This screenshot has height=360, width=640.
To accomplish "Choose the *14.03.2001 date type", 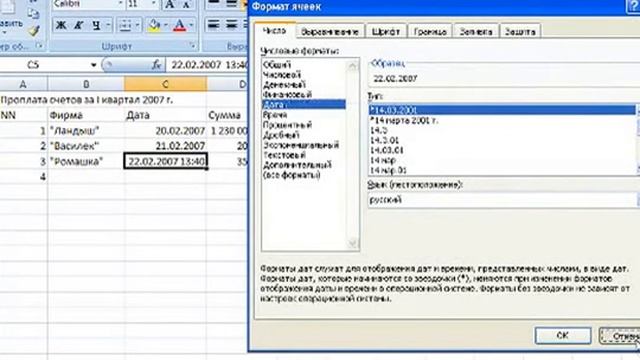I will click(502, 110).
